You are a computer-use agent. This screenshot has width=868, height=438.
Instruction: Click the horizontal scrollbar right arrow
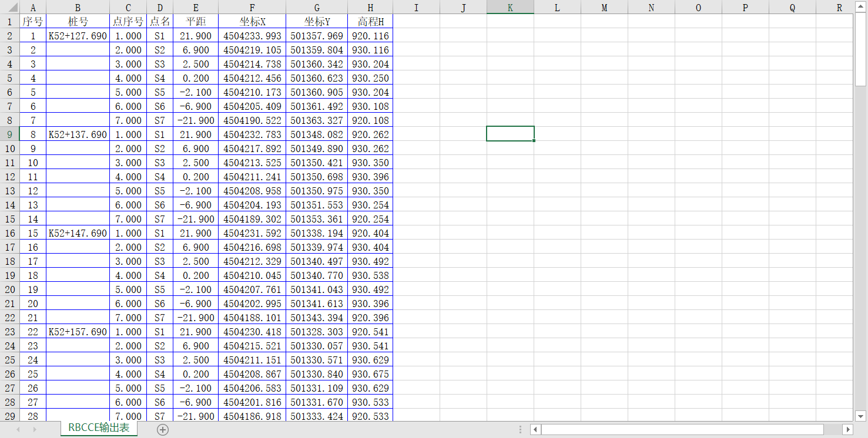tap(847, 429)
